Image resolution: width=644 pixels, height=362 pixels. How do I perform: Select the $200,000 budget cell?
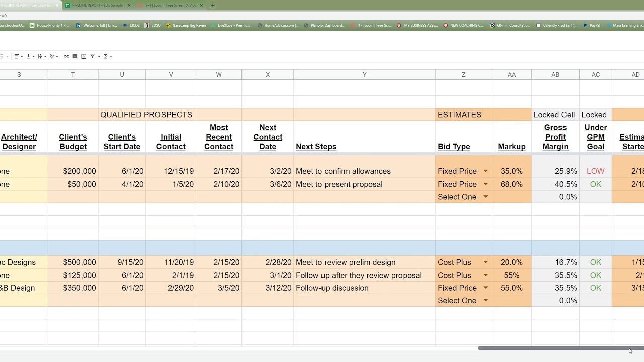73,171
